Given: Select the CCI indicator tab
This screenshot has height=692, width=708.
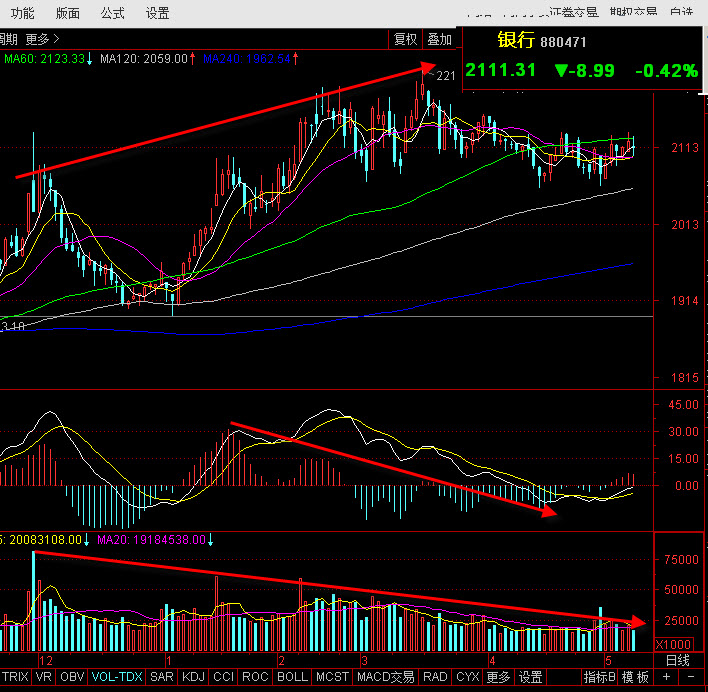Looking at the screenshot, I should pos(223,677).
